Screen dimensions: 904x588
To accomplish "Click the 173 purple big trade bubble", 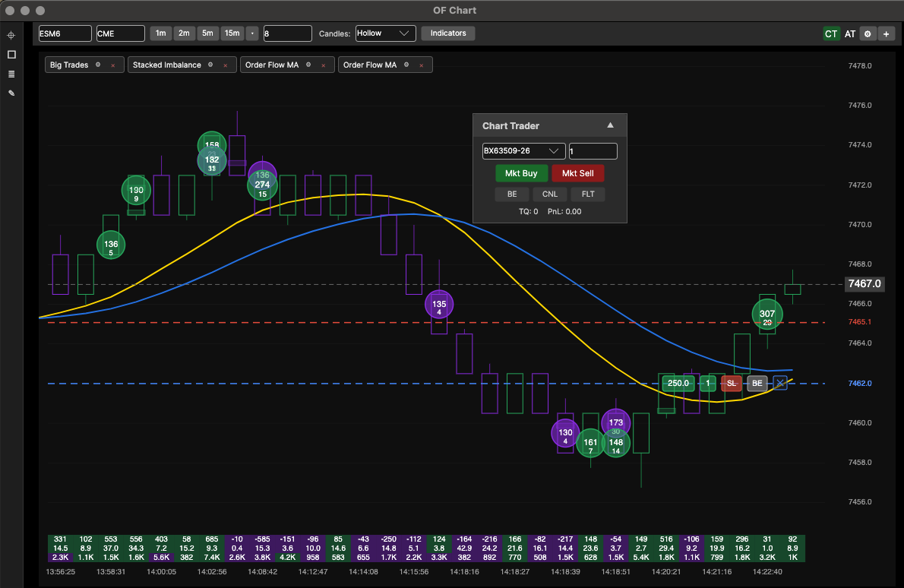I will click(x=616, y=423).
